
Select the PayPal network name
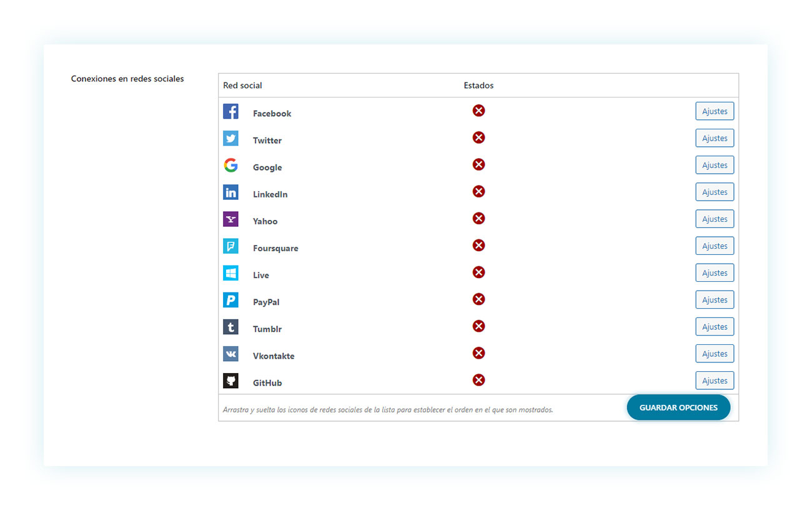[266, 302]
